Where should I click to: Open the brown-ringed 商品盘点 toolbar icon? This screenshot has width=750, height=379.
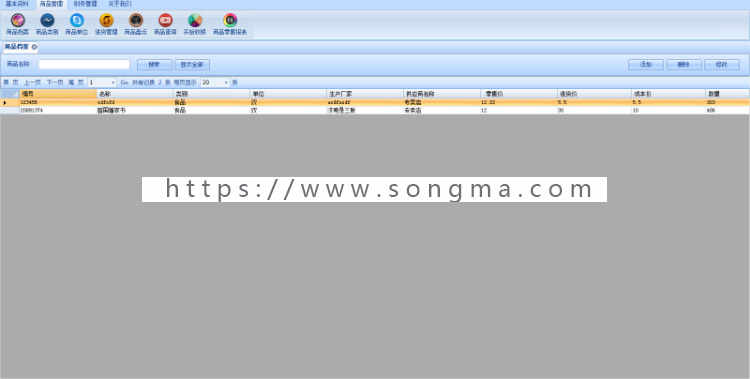point(136,21)
